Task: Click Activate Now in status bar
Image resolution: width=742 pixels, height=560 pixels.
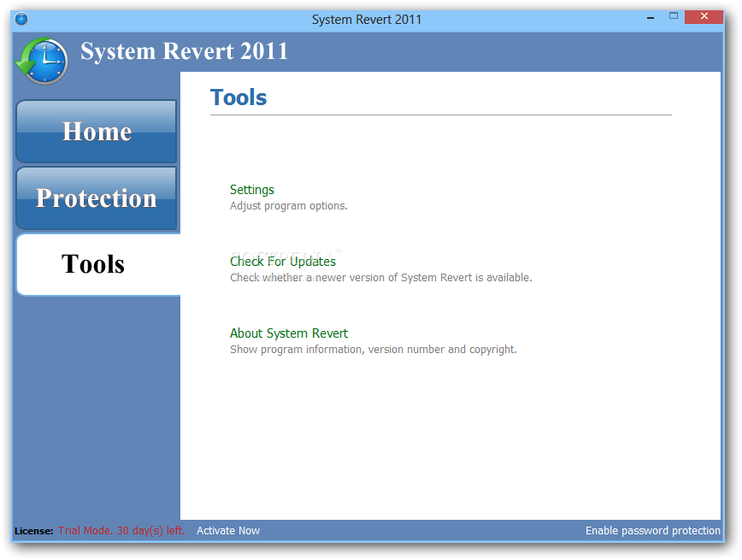Action: pyautogui.click(x=228, y=531)
